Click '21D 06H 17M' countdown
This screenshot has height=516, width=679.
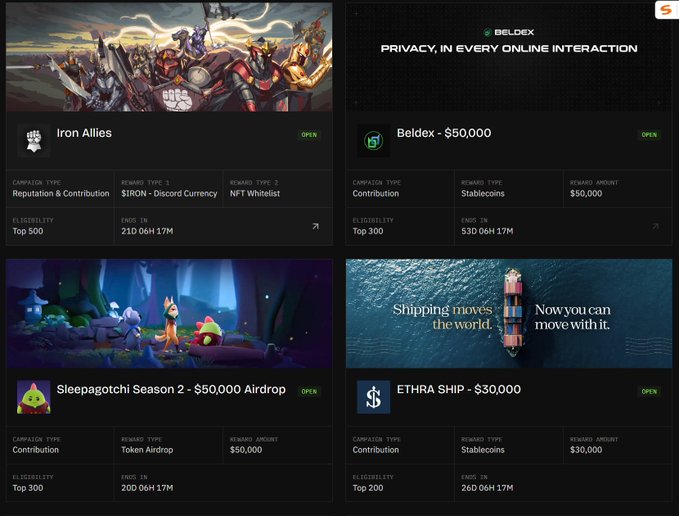pos(147,231)
